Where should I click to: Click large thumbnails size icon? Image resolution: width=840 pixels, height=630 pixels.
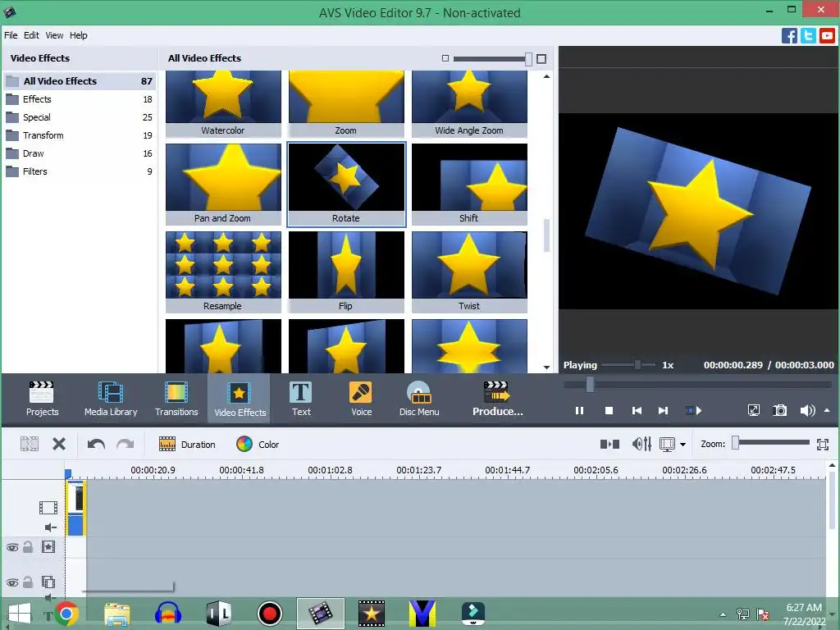(541, 58)
